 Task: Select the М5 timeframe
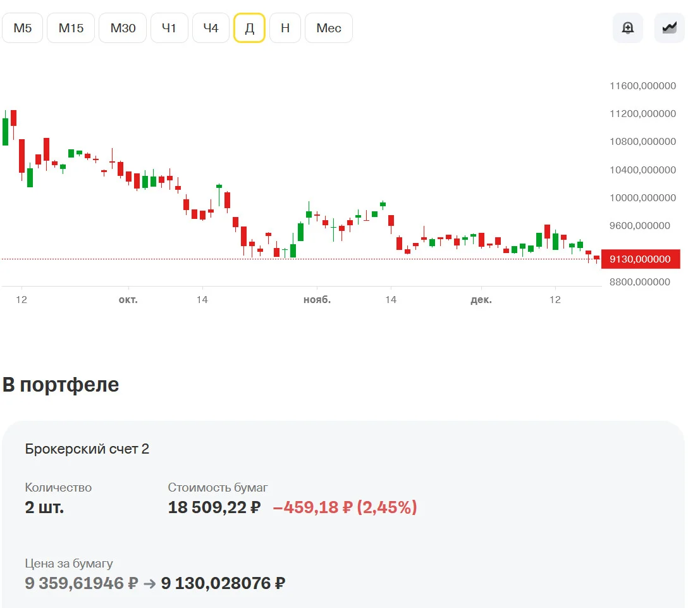pos(22,28)
